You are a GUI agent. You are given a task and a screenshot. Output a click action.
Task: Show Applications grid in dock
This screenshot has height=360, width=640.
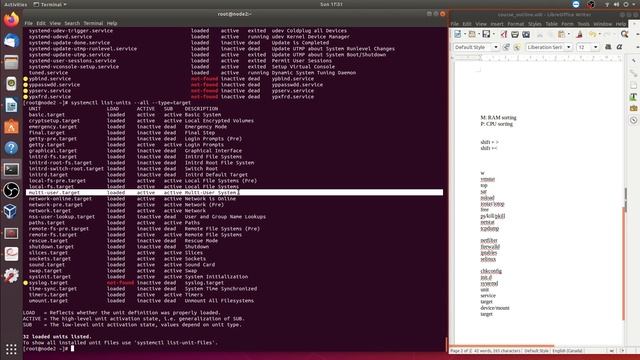pos(11,349)
